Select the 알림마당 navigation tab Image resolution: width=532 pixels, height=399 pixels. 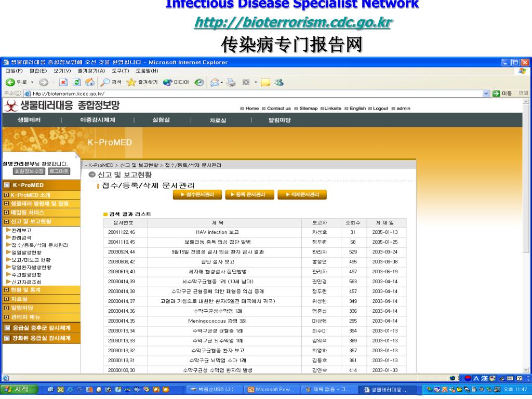[280, 120]
